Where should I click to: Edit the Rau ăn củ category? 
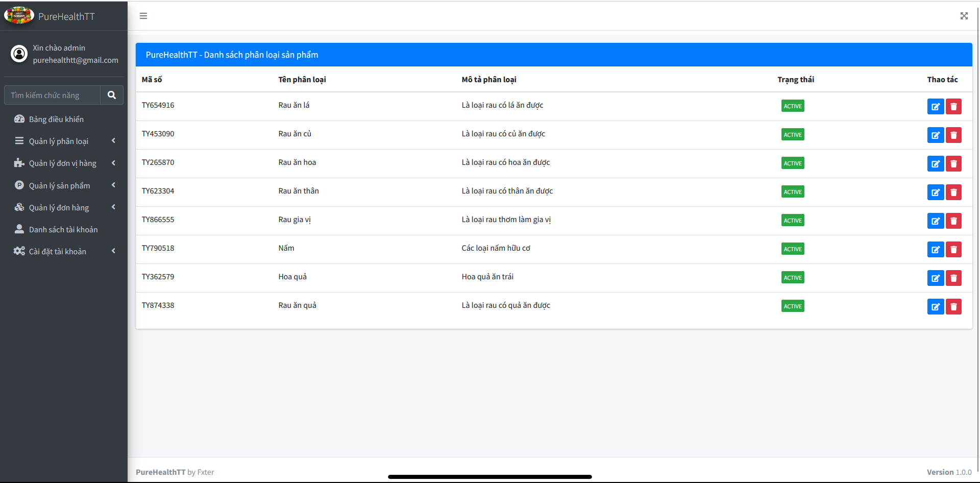coord(936,135)
